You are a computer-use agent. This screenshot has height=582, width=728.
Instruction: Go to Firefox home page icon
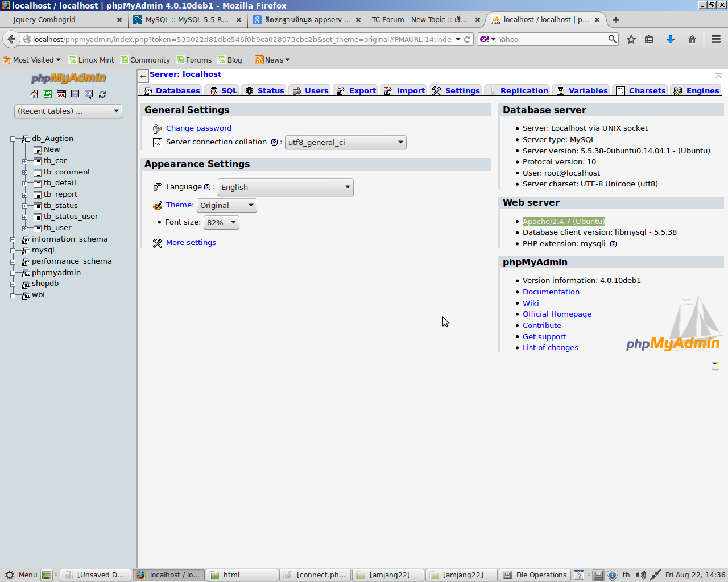692,39
